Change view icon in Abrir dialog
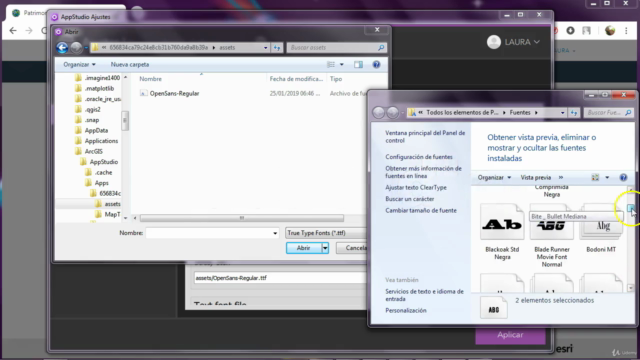This screenshot has height=360, width=640. 331,64
